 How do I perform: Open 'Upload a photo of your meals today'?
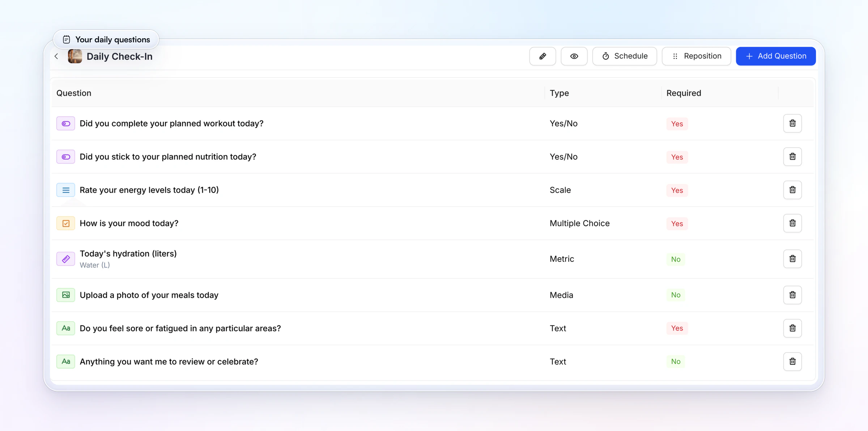pyautogui.click(x=149, y=295)
